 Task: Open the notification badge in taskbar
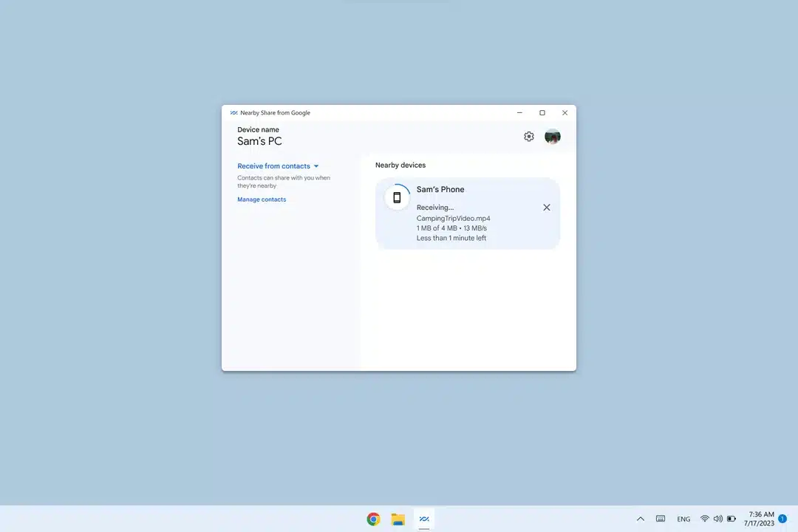[782, 519]
